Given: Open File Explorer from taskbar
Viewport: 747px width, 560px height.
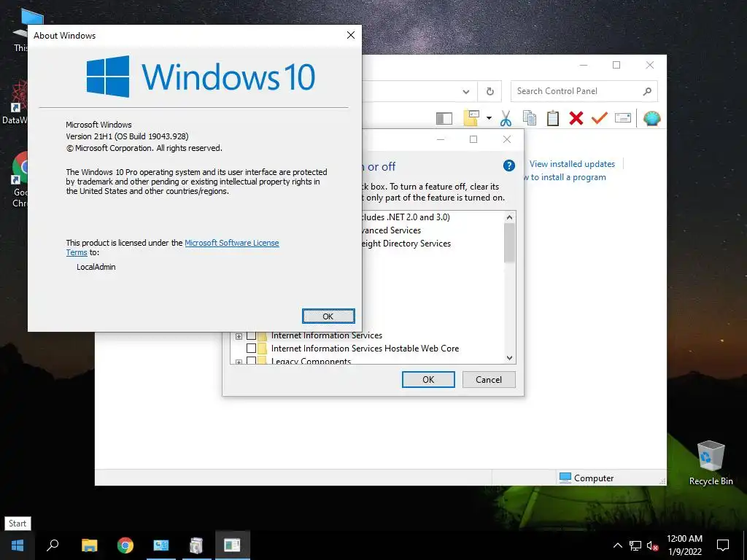Looking at the screenshot, I should (89, 545).
